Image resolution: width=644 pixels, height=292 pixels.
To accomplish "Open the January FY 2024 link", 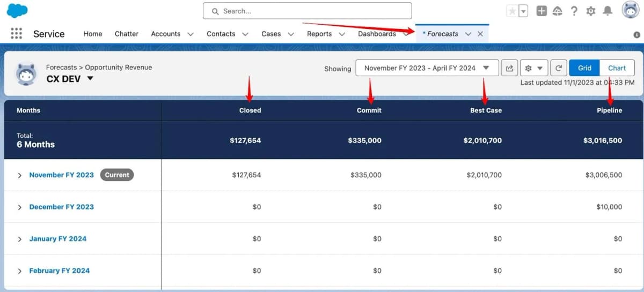I will tap(57, 239).
